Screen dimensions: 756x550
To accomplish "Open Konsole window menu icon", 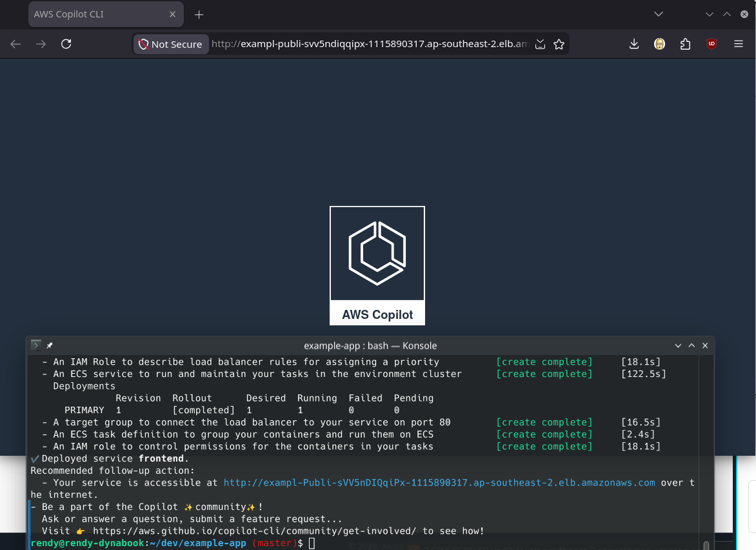I will coord(35,345).
